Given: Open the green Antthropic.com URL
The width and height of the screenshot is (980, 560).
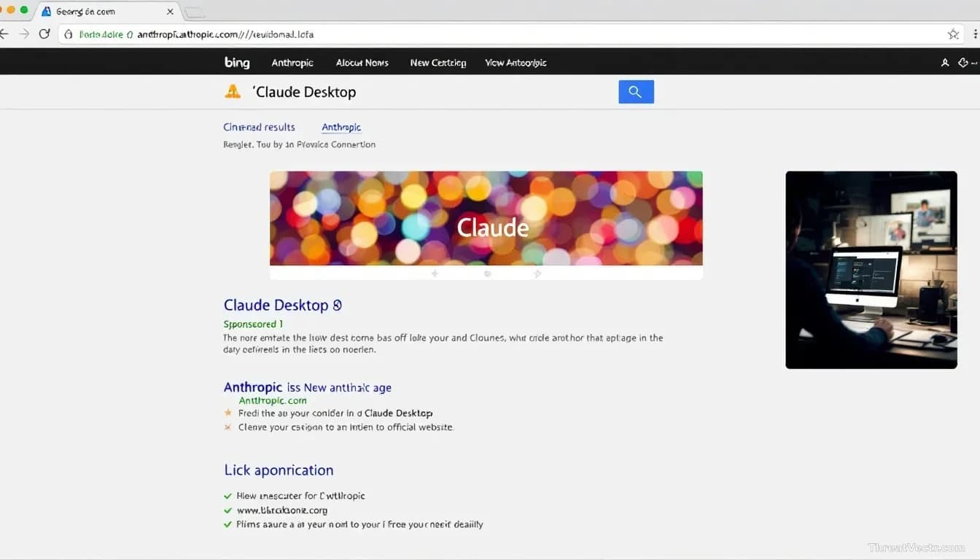Looking at the screenshot, I should point(273,400).
